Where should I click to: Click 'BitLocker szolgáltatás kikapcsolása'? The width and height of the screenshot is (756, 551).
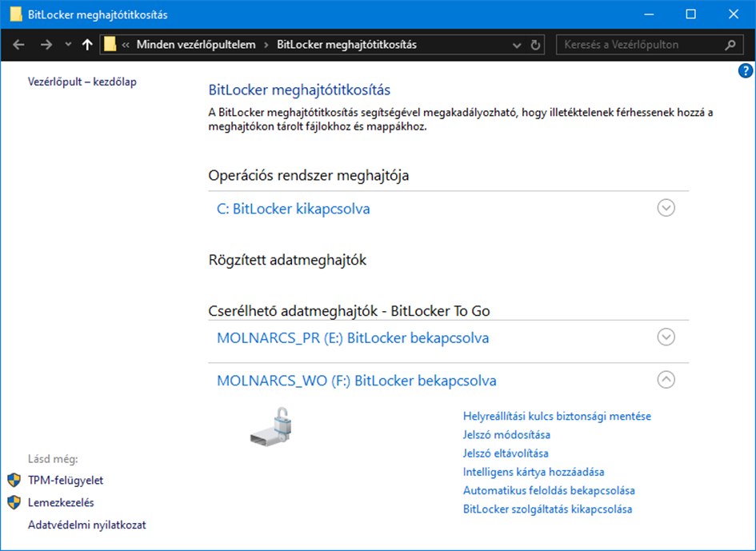(547, 509)
